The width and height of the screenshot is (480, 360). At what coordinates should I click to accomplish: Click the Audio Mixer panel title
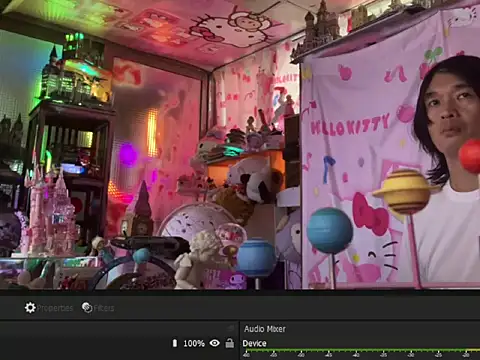[x=265, y=329]
